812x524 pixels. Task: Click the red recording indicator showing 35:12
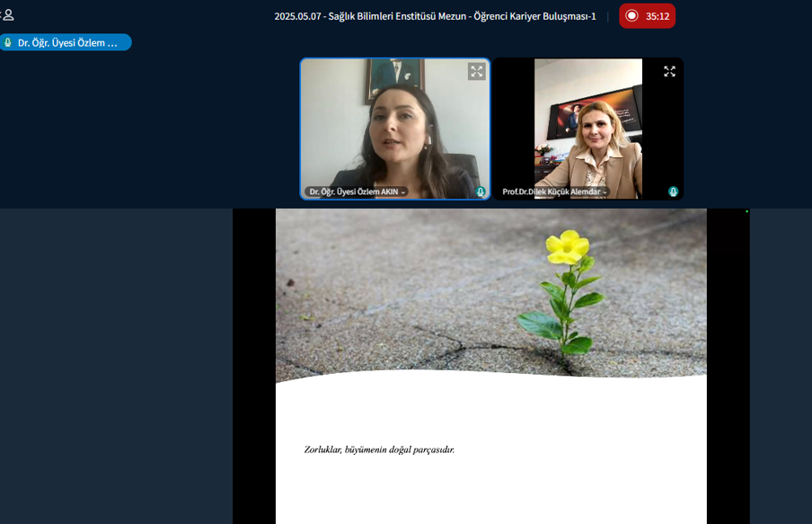pyautogui.click(x=647, y=16)
